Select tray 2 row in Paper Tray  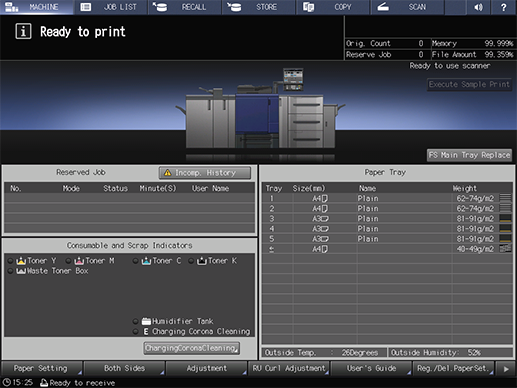tap(387, 209)
